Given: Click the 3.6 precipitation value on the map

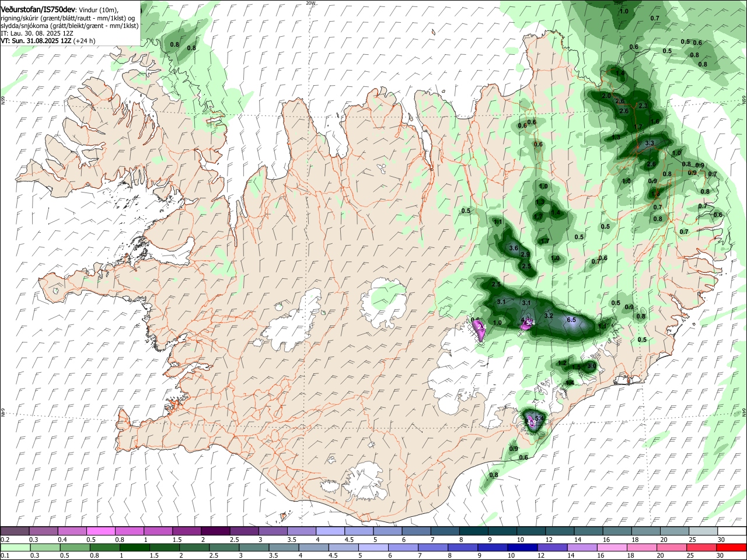Looking at the screenshot, I should point(514,249).
